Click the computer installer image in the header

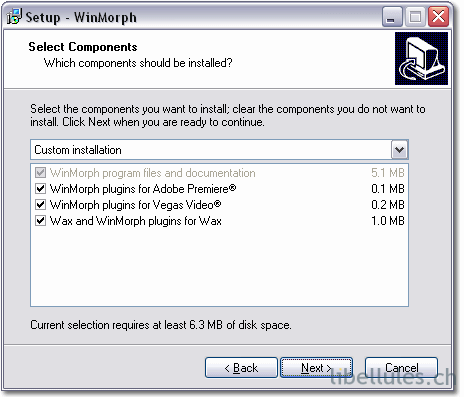(421, 58)
